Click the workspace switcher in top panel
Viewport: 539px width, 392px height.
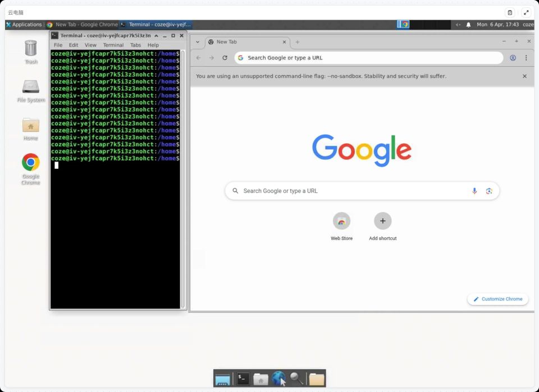coord(423,25)
